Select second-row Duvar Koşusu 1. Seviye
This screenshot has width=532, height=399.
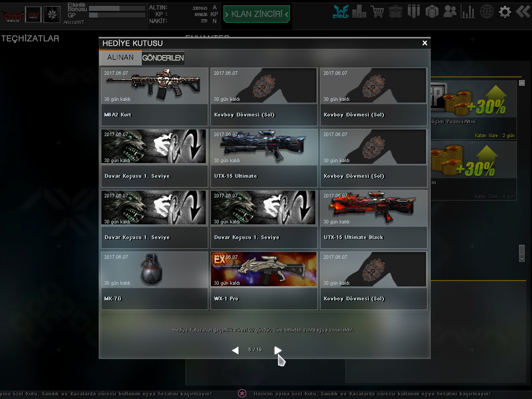click(x=154, y=158)
